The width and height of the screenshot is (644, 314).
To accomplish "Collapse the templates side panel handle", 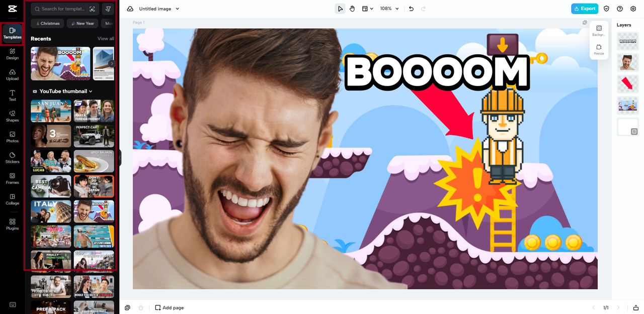I will (120, 158).
